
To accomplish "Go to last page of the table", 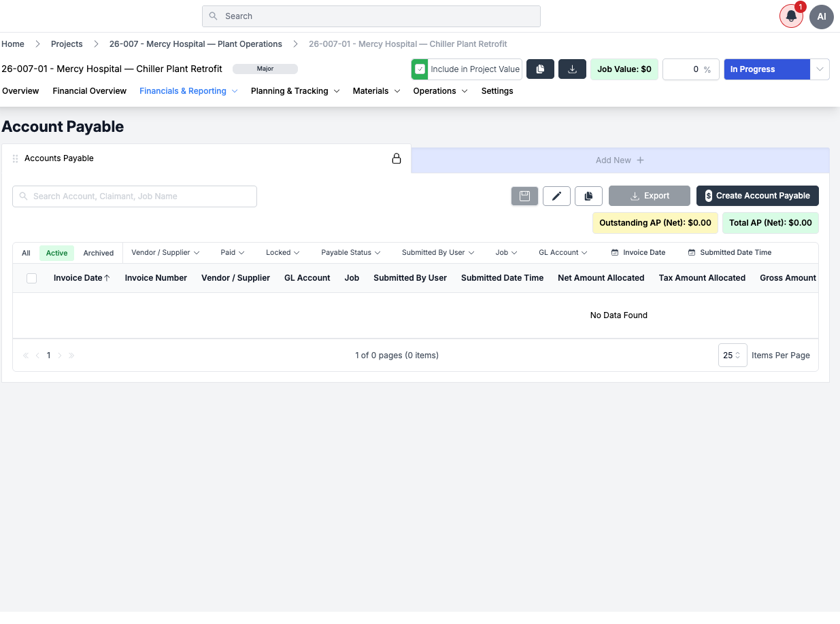I will [71, 356].
